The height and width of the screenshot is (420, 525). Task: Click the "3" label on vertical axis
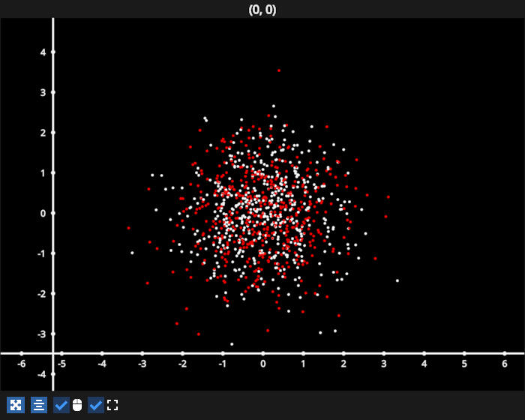pyautogui.click(x=43, y=93)
